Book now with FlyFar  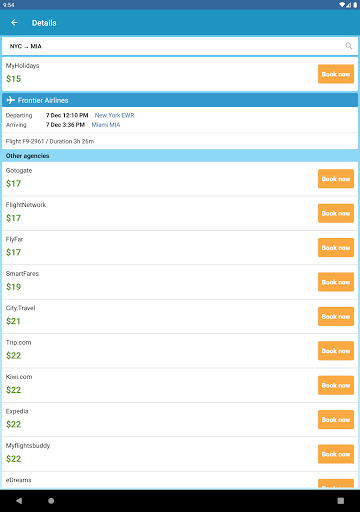tap(336, 247)
